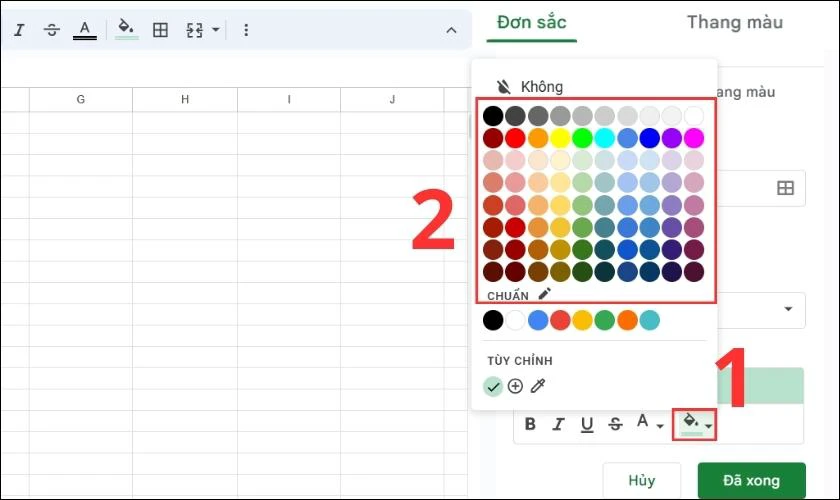The width and height of the screenshot is (840, 500).
Task: Pick the purple swatch in the bright row
Action: 671,138
